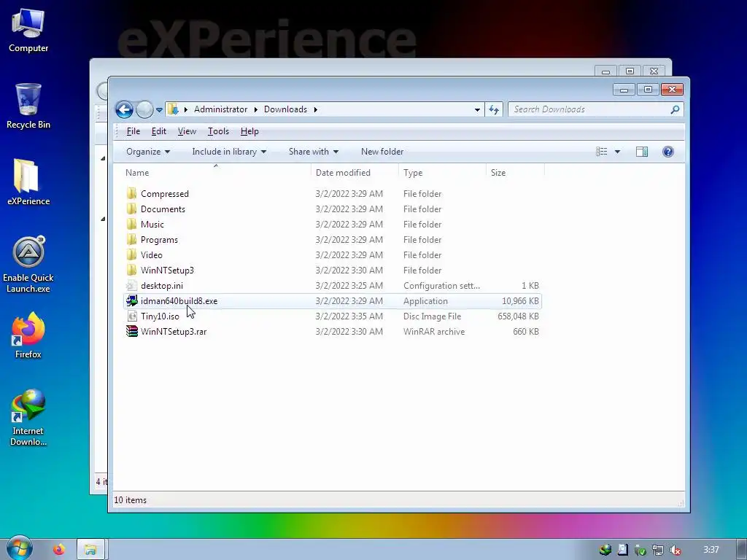The width and height of the screenshot is (747, 560).
Task: Open the Windows Start orb
Action: pos(19,548)
